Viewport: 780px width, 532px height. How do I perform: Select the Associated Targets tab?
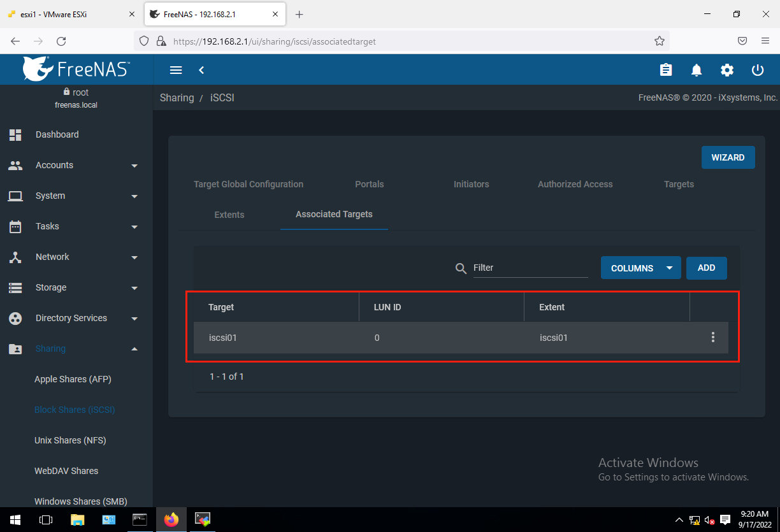[334, 214]
